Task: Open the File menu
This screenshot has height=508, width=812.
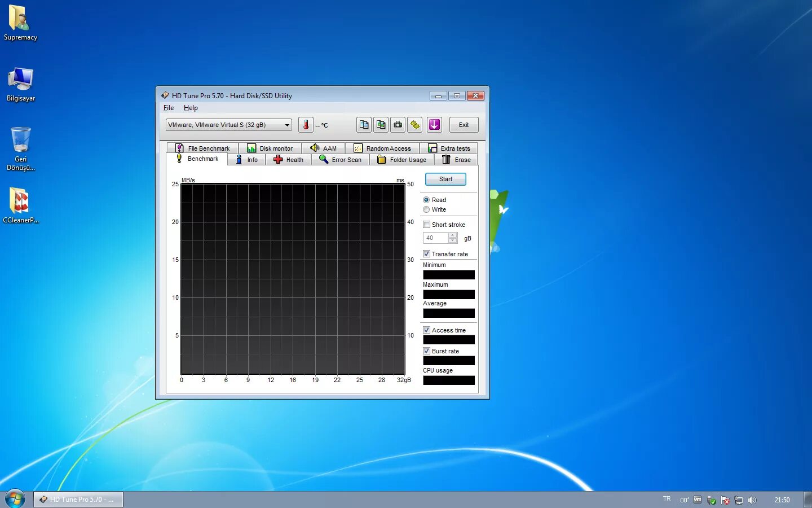Action: click(x=169, y=108)
